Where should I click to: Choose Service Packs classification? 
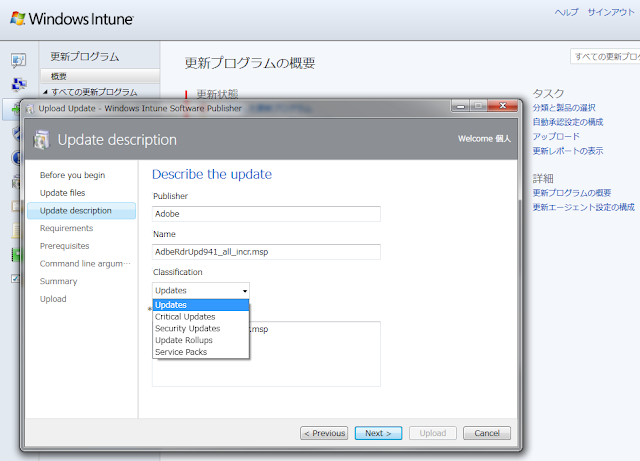click(x=201, y=352)
